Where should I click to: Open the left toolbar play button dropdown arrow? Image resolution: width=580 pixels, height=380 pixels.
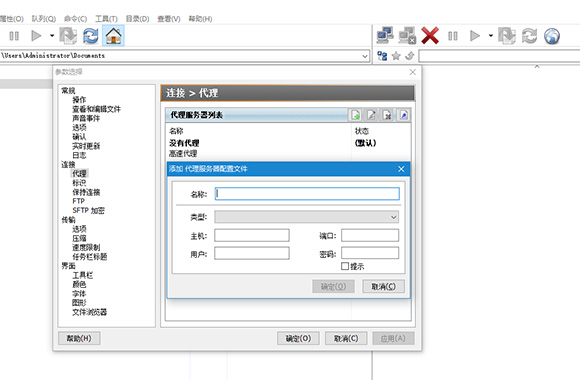[52, 36]
